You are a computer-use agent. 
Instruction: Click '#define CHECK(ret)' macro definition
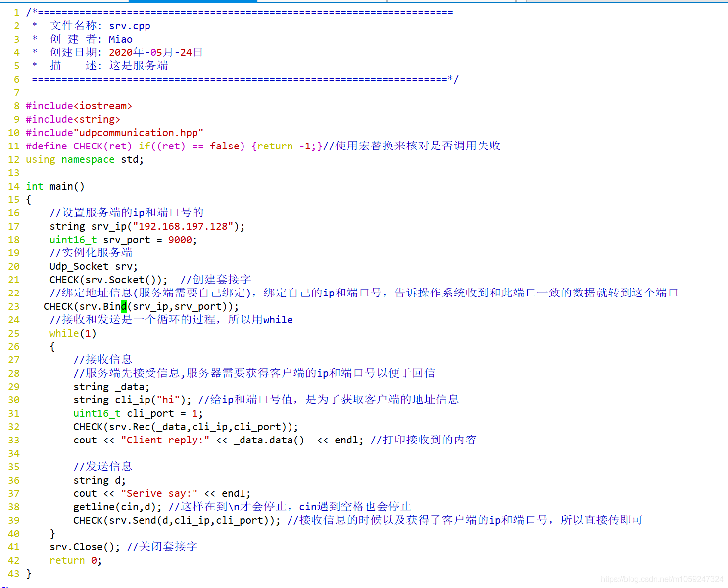tap(79, 146)
